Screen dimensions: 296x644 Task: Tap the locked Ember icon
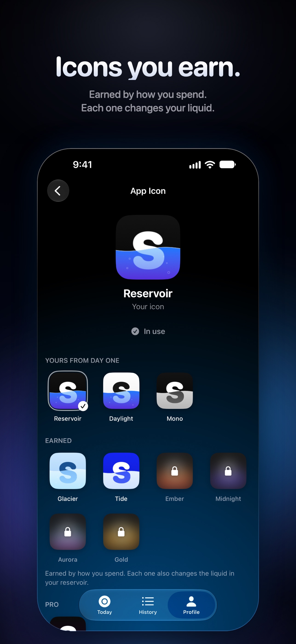coord(175,471)
